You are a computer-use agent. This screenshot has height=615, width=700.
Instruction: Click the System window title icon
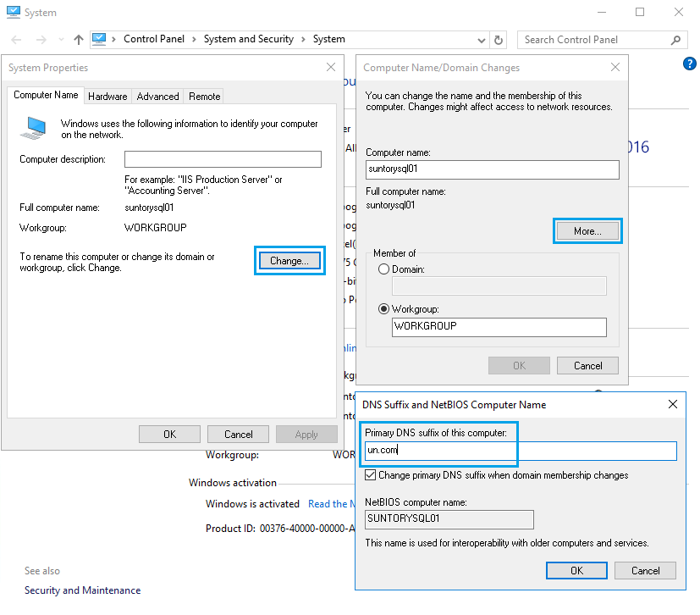14,12
